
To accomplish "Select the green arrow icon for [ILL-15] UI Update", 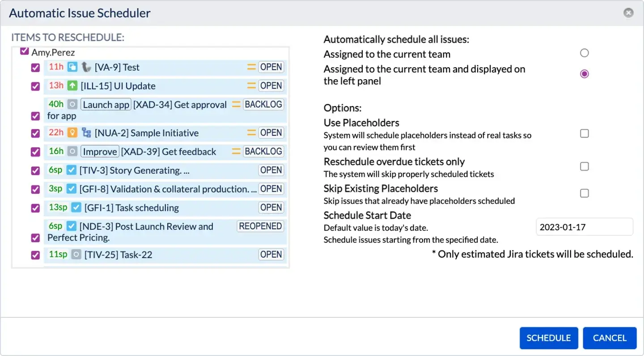I will [72, 86].
